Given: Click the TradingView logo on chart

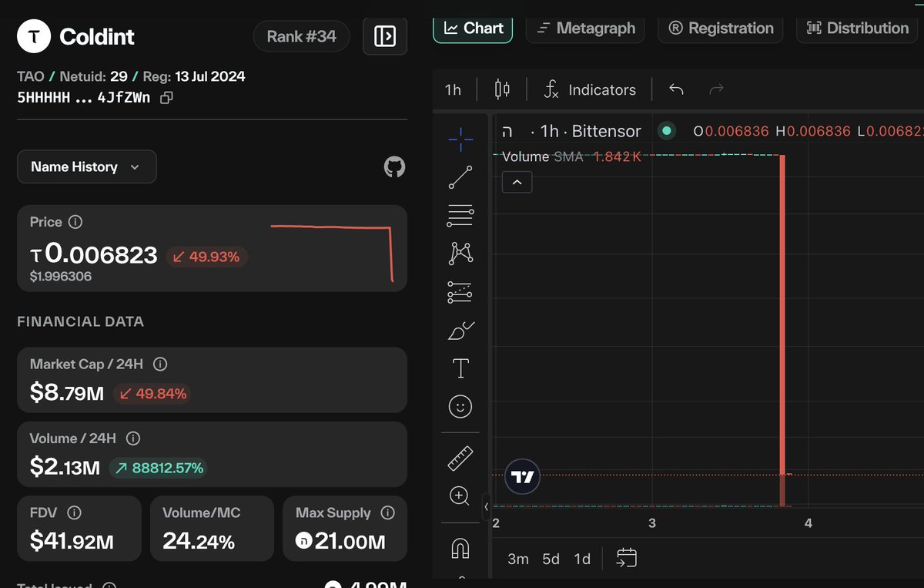Looking at the screenshot, I should pos(522,477).
